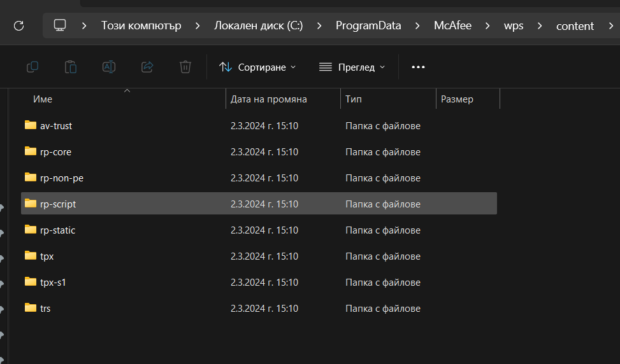Select the tpx-s1 folder
The height and width of the screenshot is (364, 620).
click(53, 282)
